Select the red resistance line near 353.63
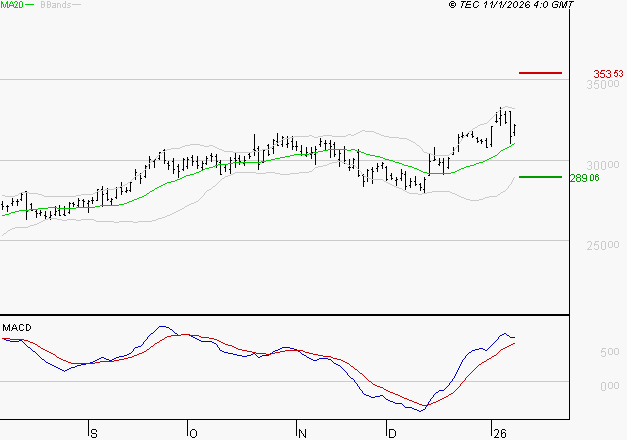The height and width of the screenshot is (440, 627). [541, 73]
